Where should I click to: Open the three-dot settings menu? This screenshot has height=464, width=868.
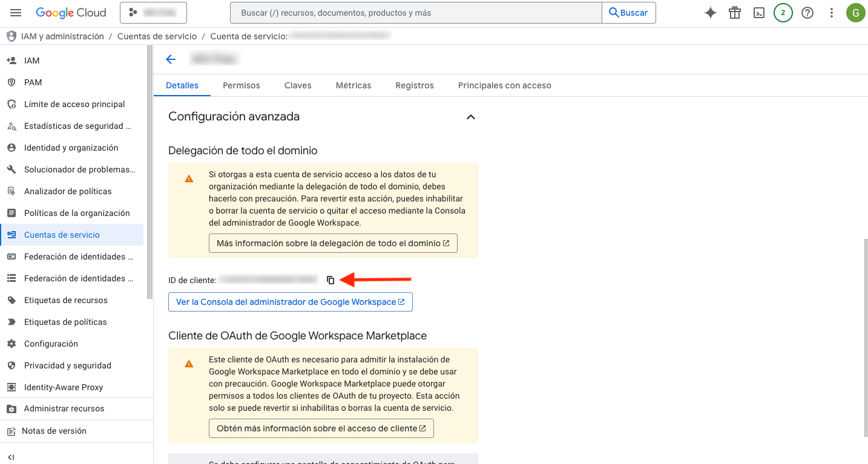[x=832, y=13]
